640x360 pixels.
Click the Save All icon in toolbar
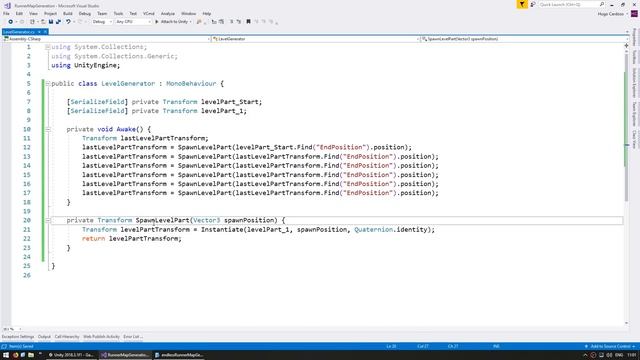point(58,22)
